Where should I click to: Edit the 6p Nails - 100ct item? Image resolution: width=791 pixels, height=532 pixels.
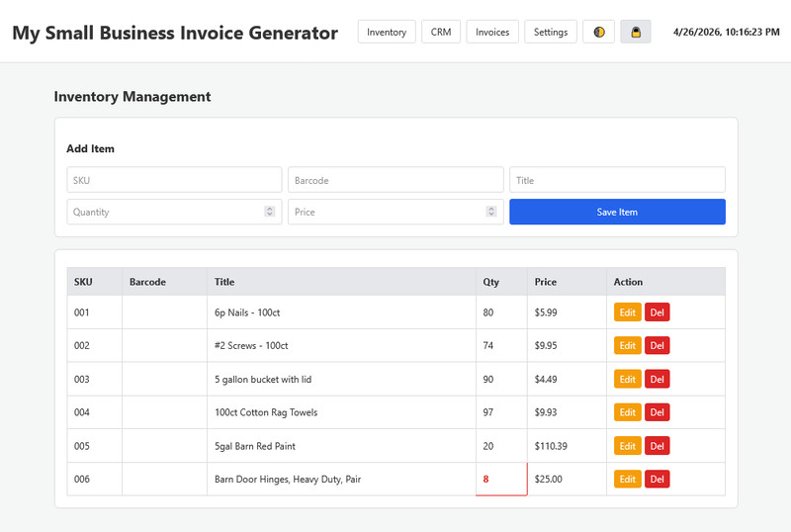627,311
